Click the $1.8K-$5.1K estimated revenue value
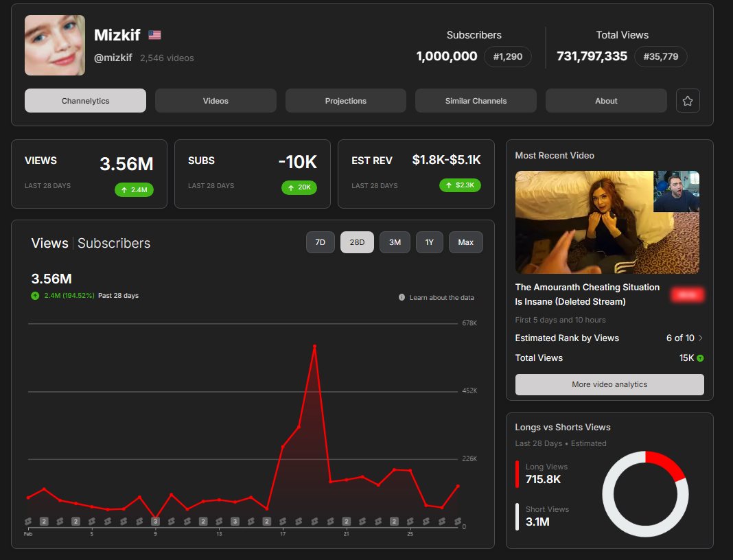The height and width of the screenshot is (560, 733). coord(446,160)
